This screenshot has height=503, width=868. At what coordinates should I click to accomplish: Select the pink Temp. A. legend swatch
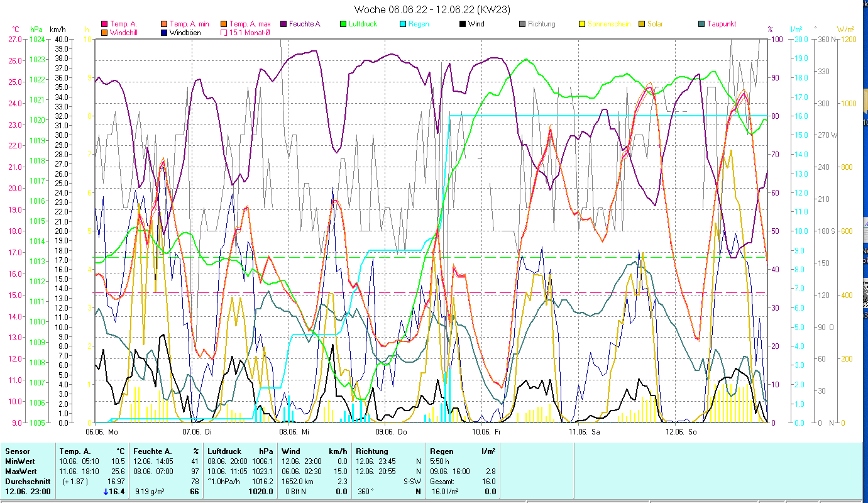104,24
